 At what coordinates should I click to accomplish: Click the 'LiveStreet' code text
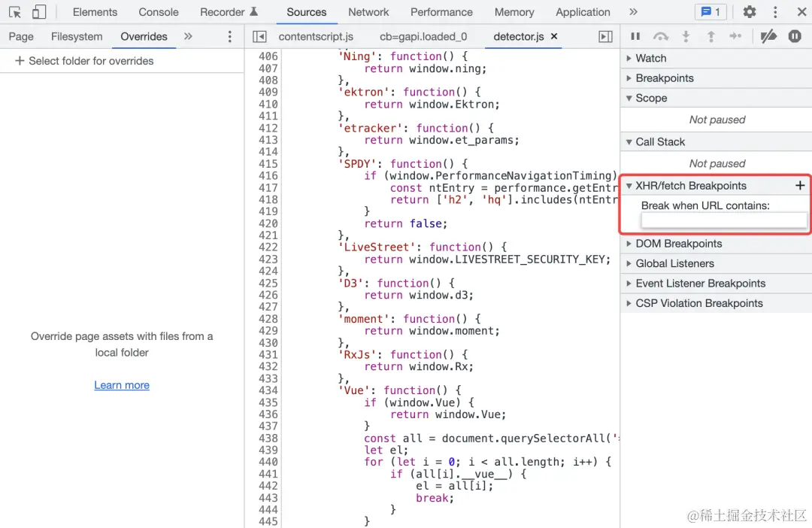pos(377,247)
